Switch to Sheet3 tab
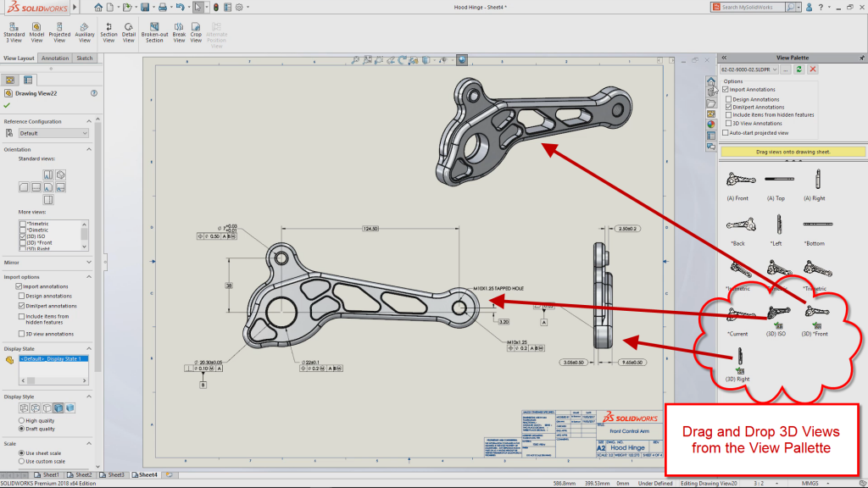Viewport: 868px width, 488px height. [113, 474]
